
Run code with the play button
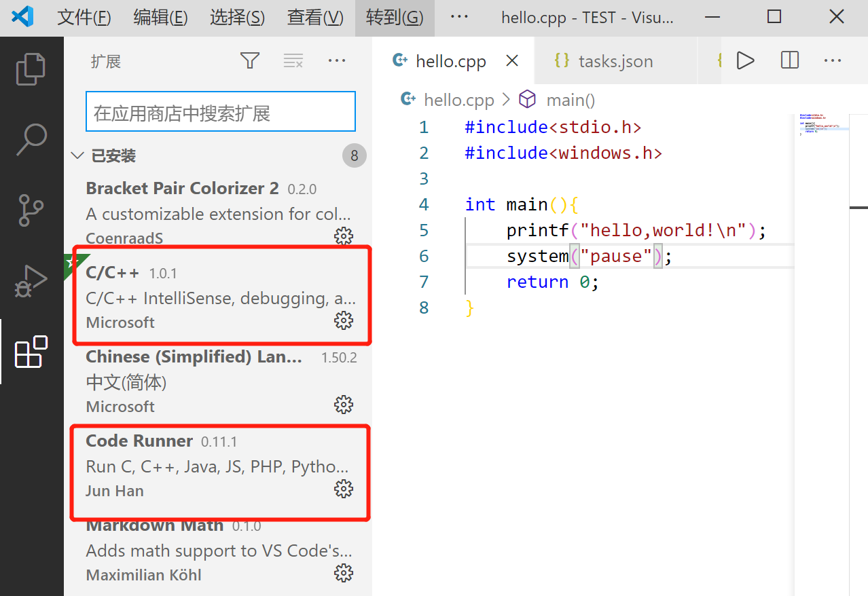(745, 60)
